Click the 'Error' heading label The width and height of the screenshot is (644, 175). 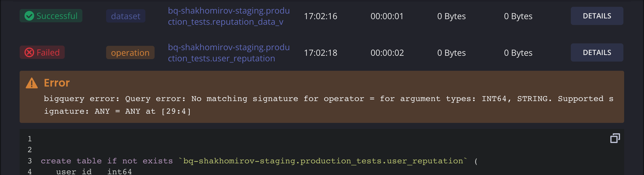coord(56,82)
